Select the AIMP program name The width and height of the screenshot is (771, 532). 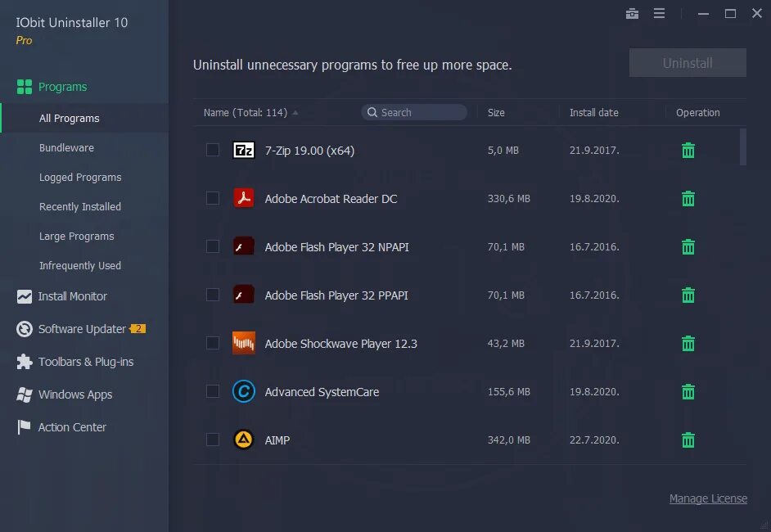277,440
